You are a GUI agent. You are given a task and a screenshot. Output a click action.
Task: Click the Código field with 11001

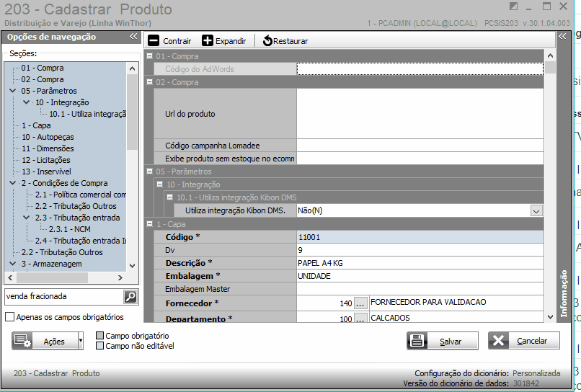point(420,237)
